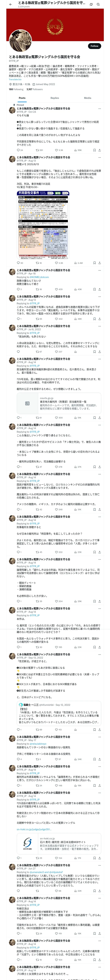This screenshot has height=980, width=110.
Task: Open the 3,167 Followers list
Action: point(35,89)
